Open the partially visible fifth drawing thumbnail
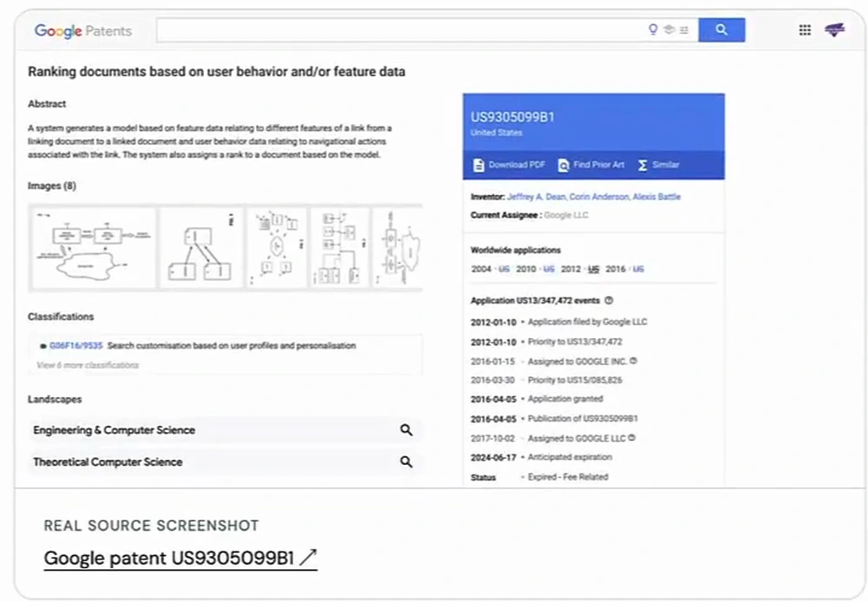Image resolution: width=868 pixels, height=602 pixels. click(398, 248)
